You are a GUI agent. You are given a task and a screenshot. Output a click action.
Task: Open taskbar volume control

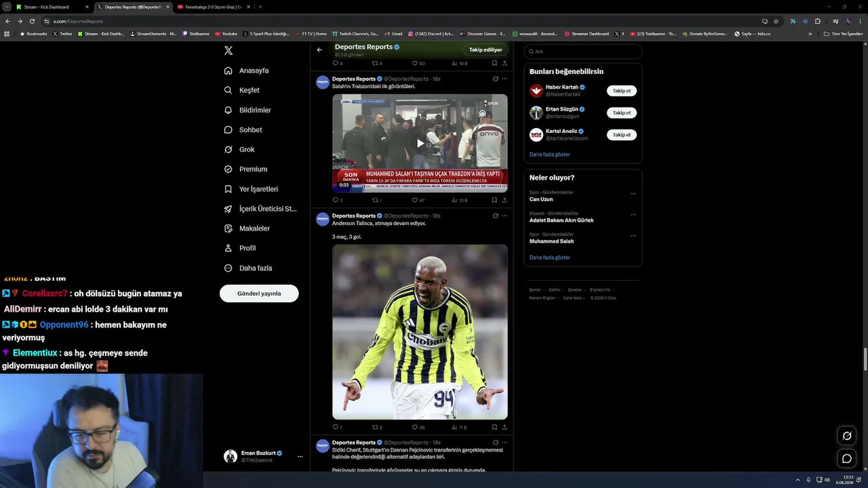(827, 480)
